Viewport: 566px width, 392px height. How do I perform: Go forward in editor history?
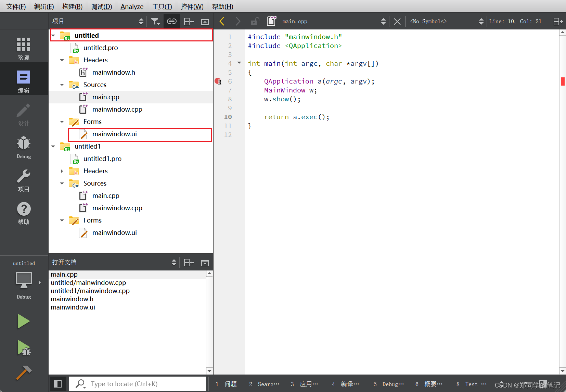coord(238,21)
